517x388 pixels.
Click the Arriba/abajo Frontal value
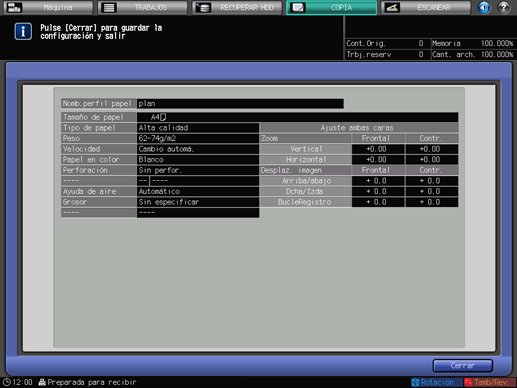pyautogui.click(x=378, y=181)
